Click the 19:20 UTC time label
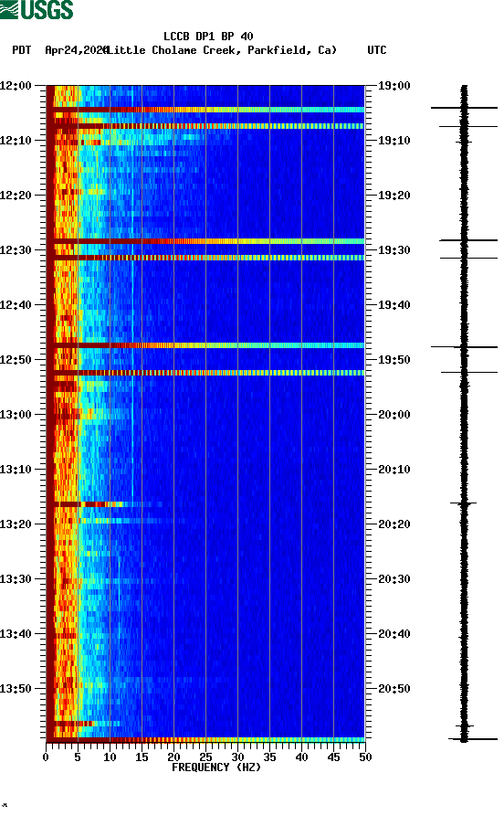 point(394,196)
